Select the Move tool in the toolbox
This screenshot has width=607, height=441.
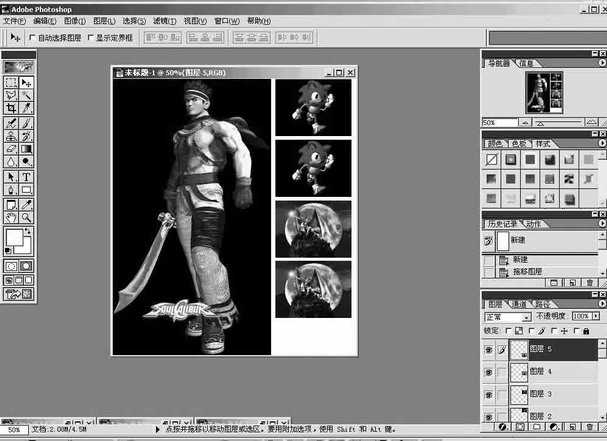27,82
